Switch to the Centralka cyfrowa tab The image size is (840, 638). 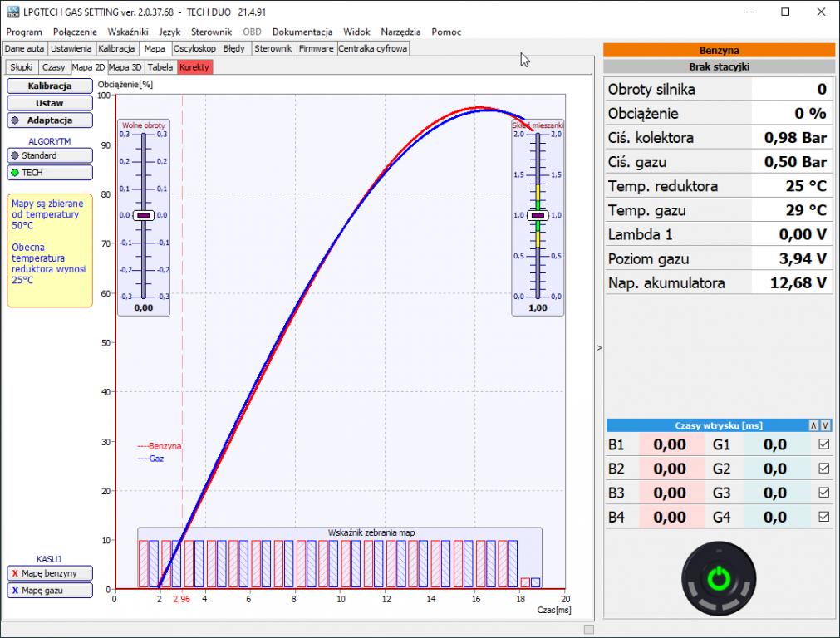click(x=373, y=48)
